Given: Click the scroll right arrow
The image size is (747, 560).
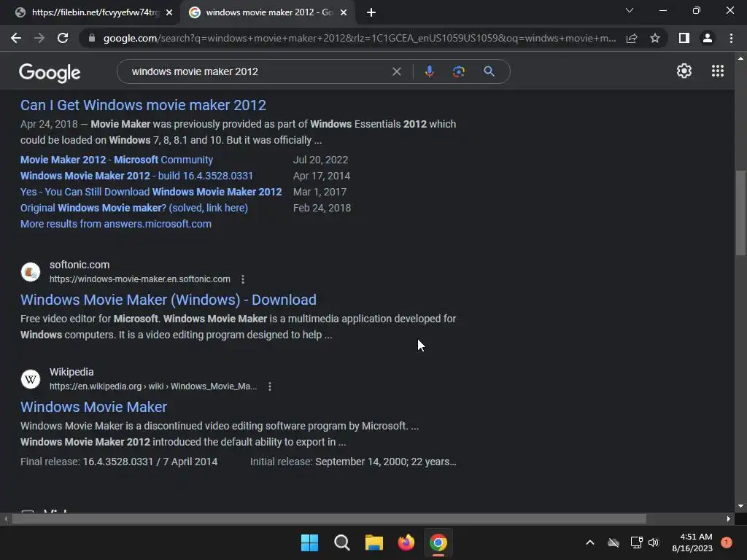Looking at the screenshot, I should tap(729, 519).
